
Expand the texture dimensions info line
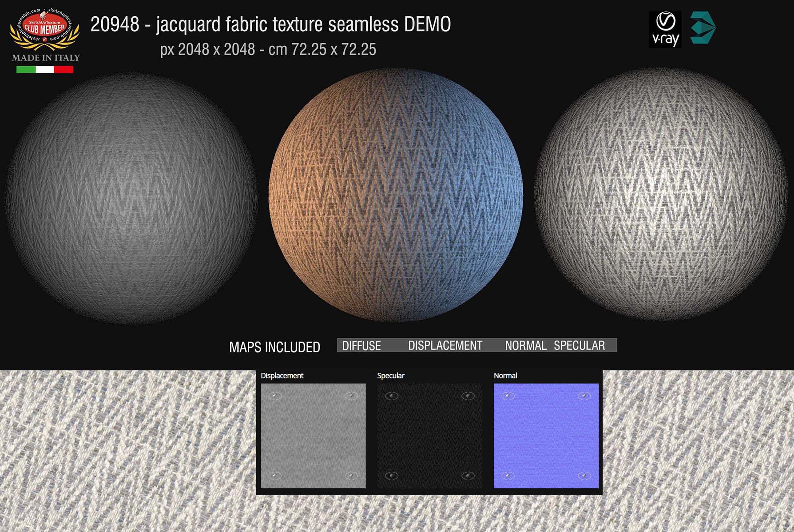pyautogui.click(x=268, y=50)
